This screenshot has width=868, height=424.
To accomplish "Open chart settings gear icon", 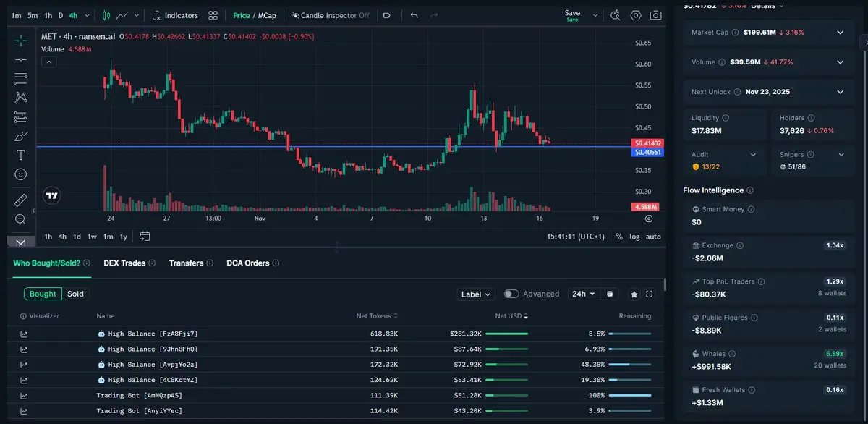I will tap(636, 15).
